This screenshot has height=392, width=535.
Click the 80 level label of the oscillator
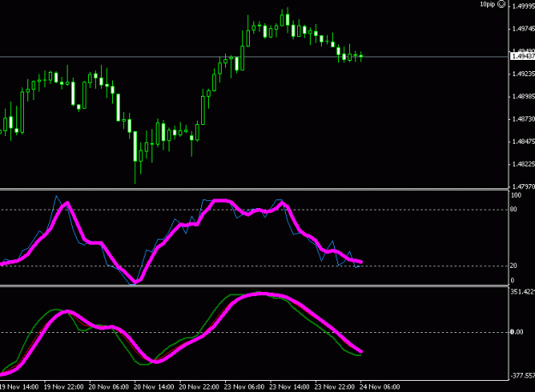(x=514, y=210)
